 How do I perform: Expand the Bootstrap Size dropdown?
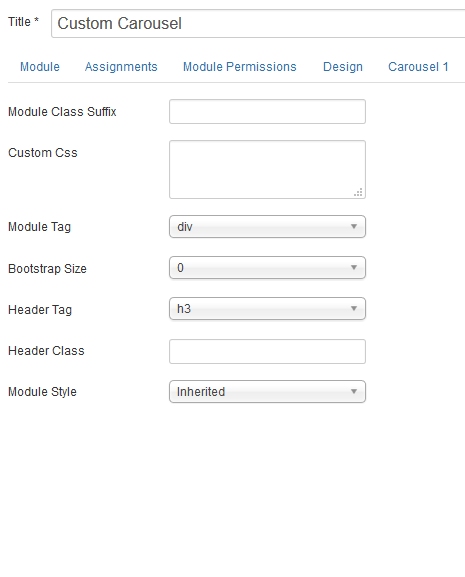[267, 268]
